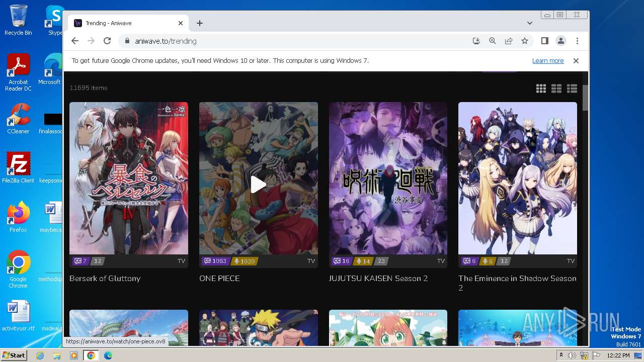Open Acrobat Reader DC desktop shortcut
The image size is (644, 362).
tap(18, 73)
